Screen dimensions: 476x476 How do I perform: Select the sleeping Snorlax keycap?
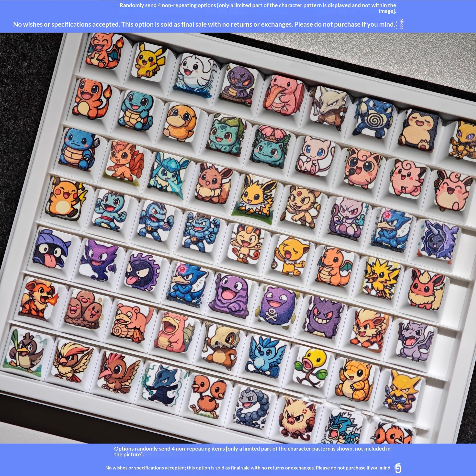(418, 130)
